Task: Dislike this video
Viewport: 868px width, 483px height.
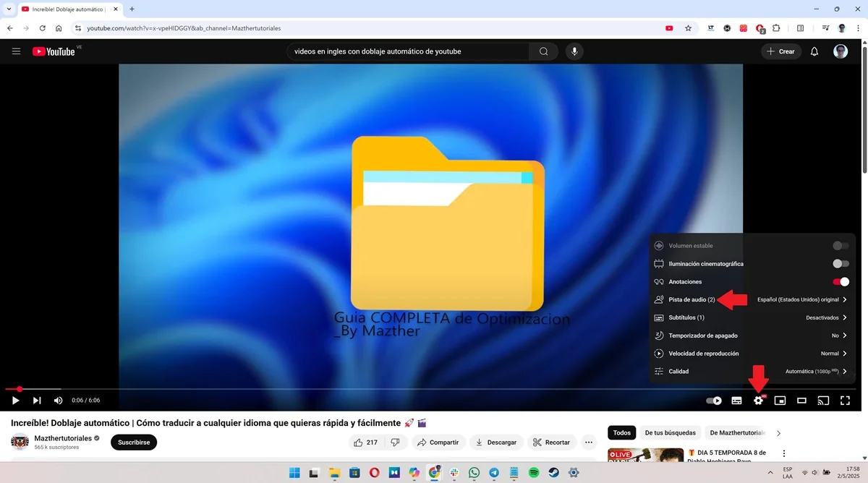Action: 395,443
